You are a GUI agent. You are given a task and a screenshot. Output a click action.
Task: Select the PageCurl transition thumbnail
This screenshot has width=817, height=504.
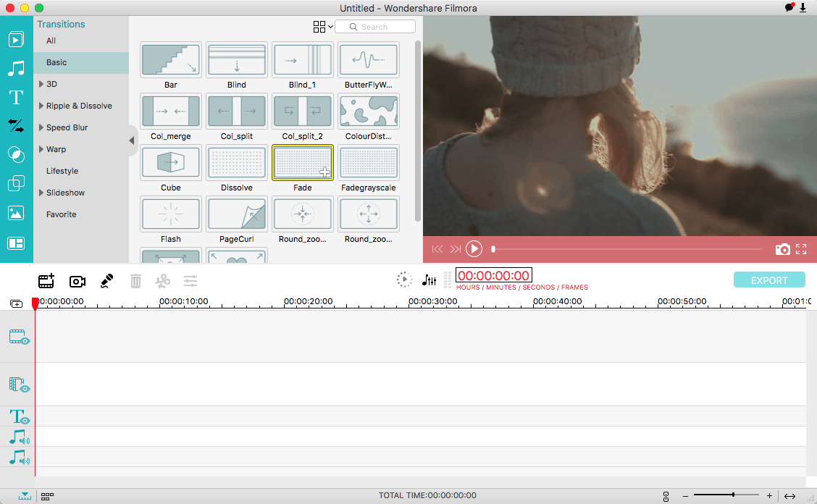pyautogui.click(x=237, y=214)
